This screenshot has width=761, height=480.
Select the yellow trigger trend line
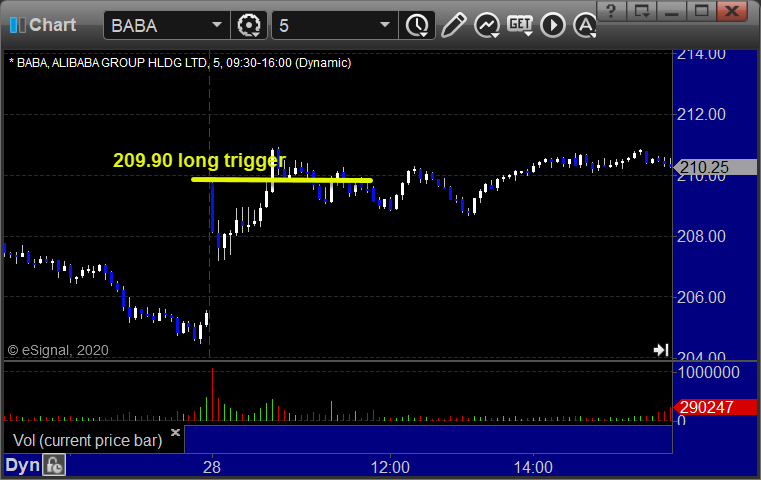(282, 180)
